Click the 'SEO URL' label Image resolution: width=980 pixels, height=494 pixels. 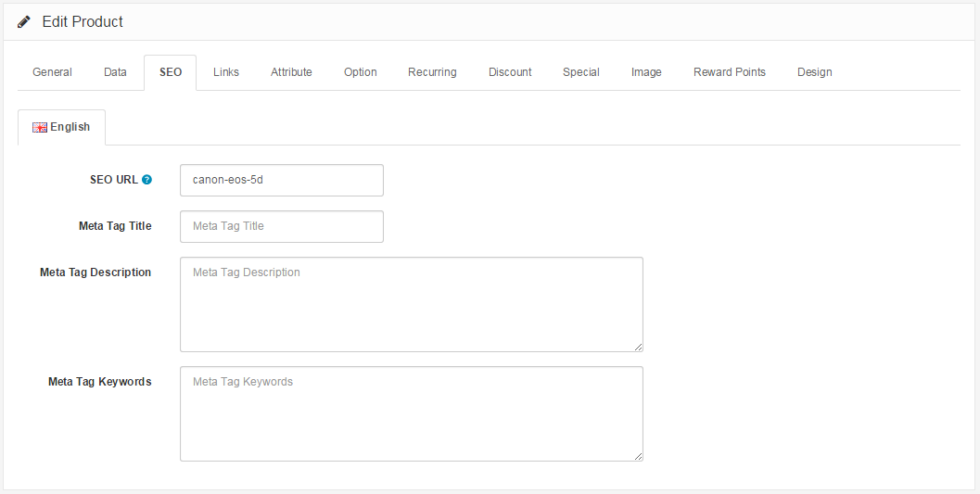coord(114,180)
